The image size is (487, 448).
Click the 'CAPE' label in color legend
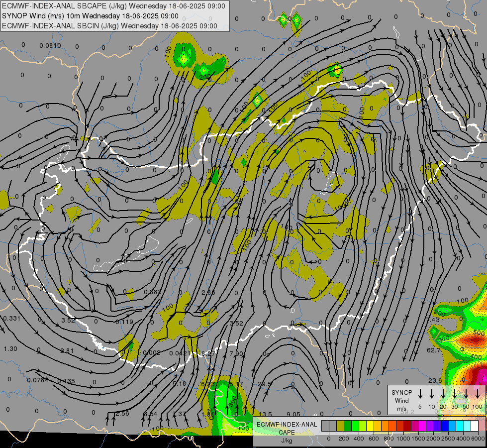point(287,433)
